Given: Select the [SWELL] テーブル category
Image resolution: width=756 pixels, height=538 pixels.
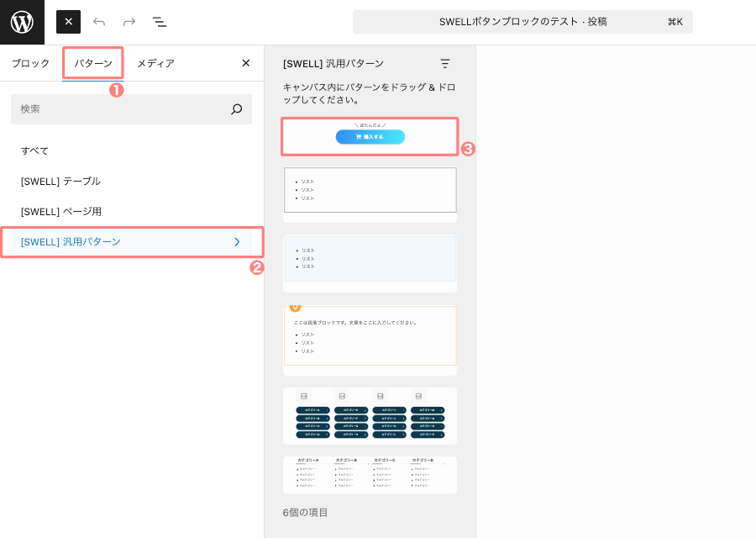Looking at the screenshot, I should [131, 182].
